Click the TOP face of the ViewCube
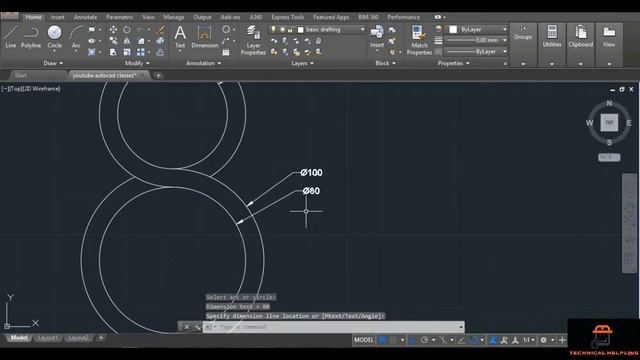This screenshot has width=640, height=360. click(609, 122)
